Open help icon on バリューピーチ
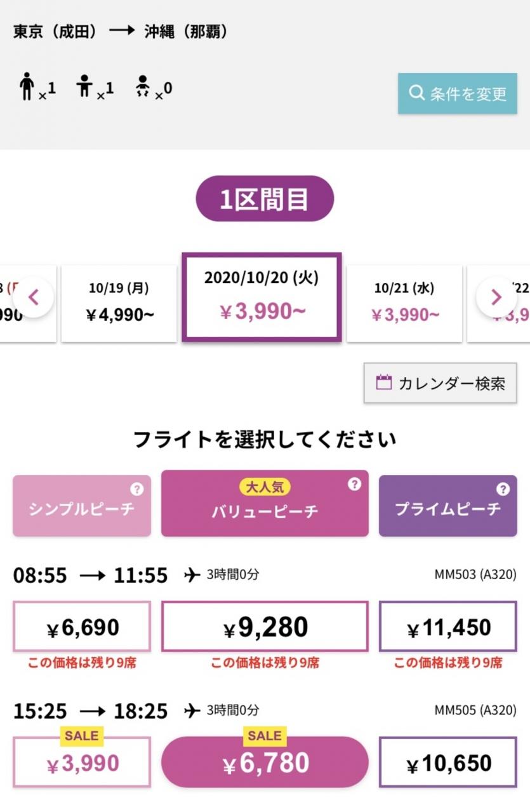The height and width of the screenshot is (812, 530). click(354, 485)
